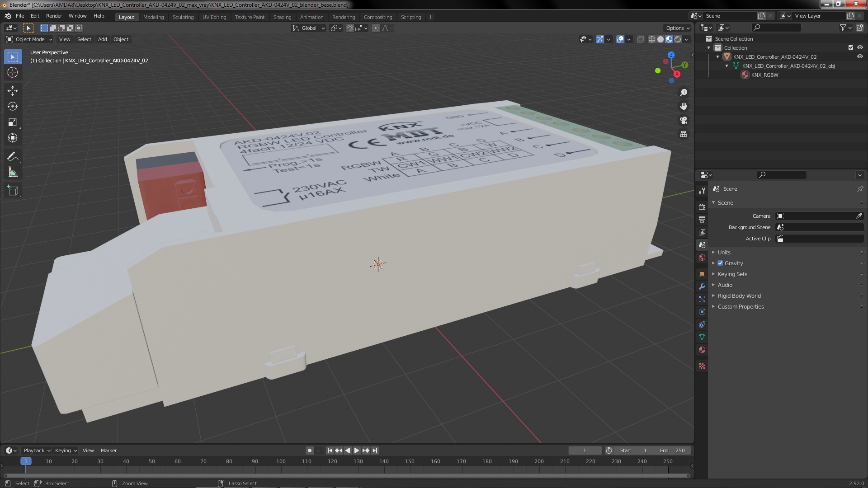
Task: Switch to Shading workspace tab
Action: (282, 17)
